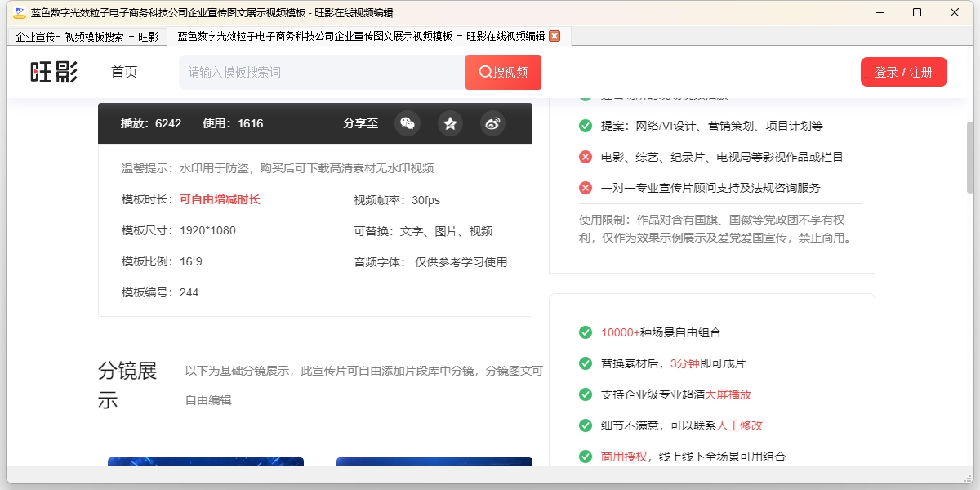Close the active tab with red X

pos(555,36)
